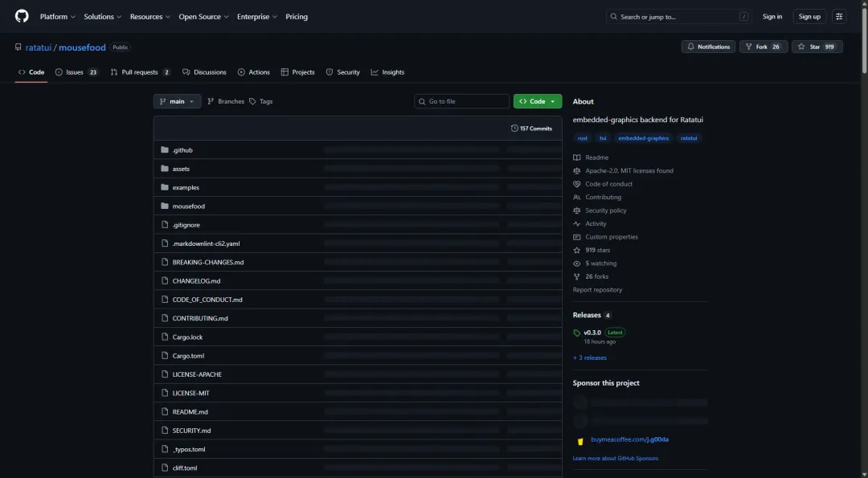
Task: Click the Custom properties icon
Action: pyautogui.click(x=577, y=237)
